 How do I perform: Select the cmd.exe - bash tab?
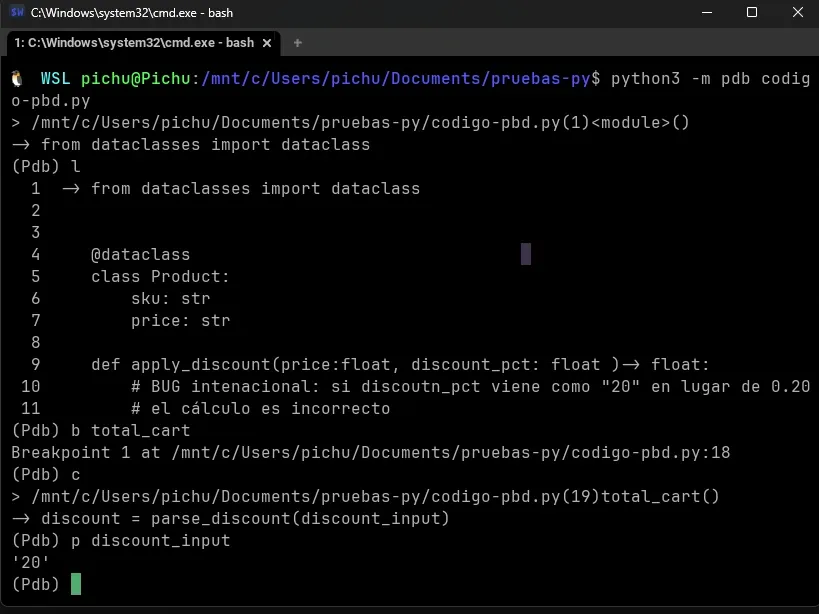[135, 43]
